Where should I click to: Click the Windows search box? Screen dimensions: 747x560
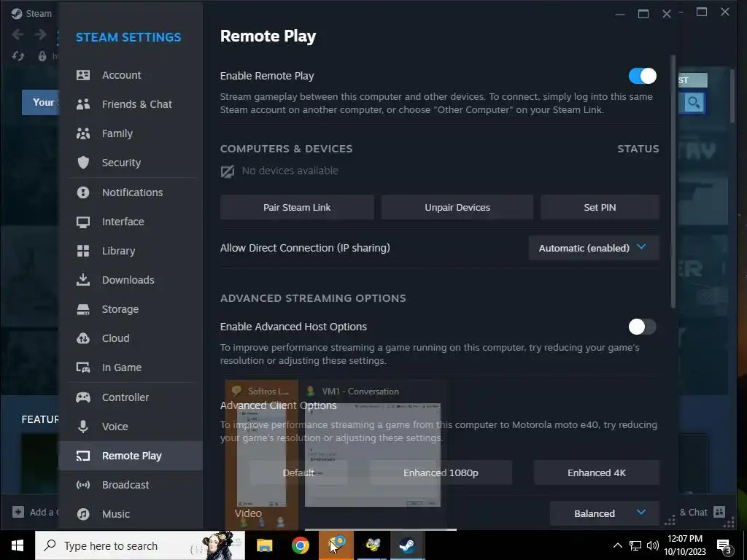pos(140,545)
